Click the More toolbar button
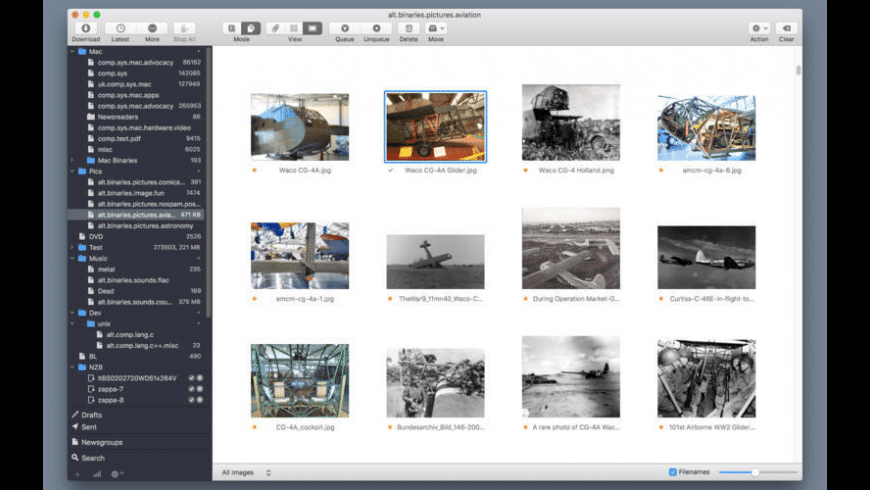 tap(152, 29)
